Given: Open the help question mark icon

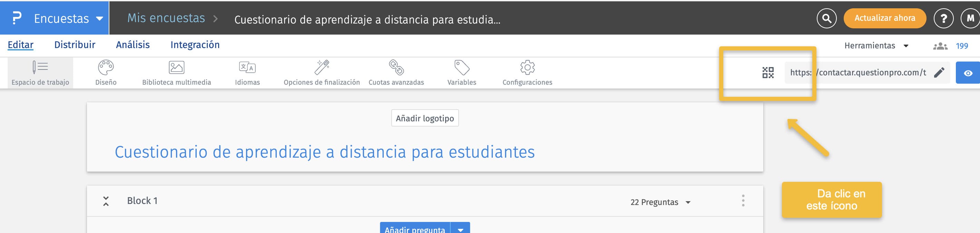Looking at the screenshot, I should pos(943,18).
